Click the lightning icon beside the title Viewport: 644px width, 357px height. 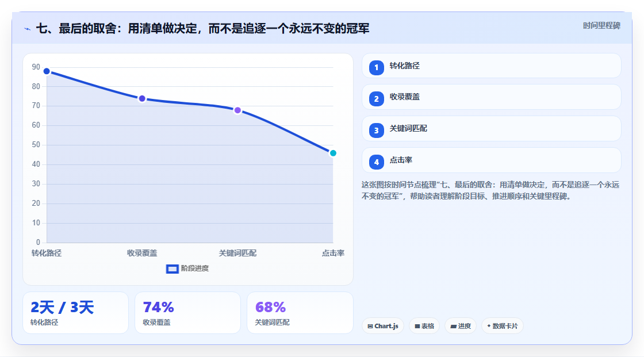point(28,29)
